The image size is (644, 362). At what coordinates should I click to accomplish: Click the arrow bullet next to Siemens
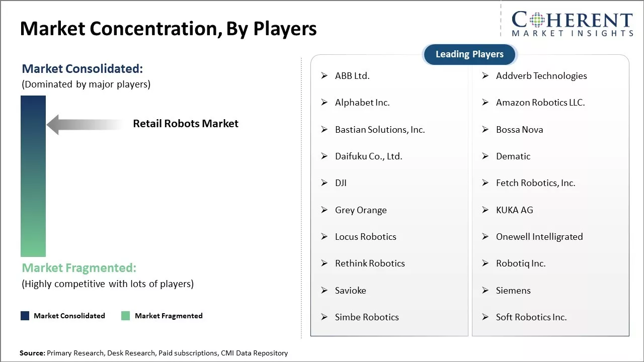coord(486,291)
